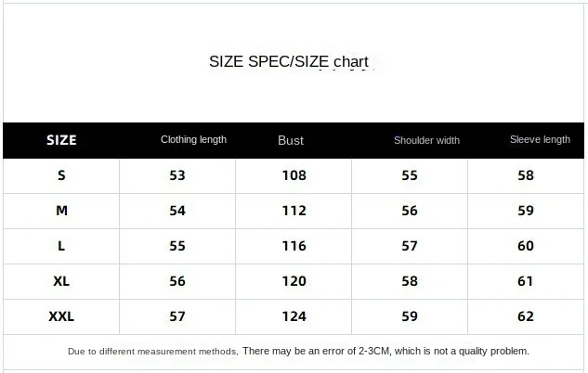Viewport: 588px width, 373px height.
Task: Click the Bust column header
Action: pyautogui.click(x=291, y=140)
